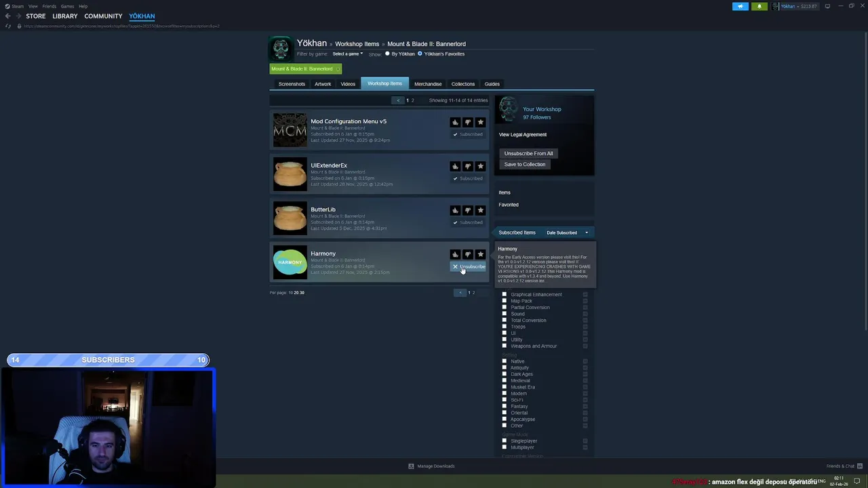Give ButterLib a thumbs down

(468, 210)
